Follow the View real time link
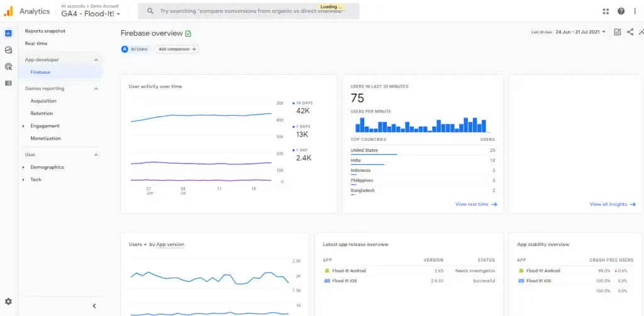644x316 pixels. point(476,204)
